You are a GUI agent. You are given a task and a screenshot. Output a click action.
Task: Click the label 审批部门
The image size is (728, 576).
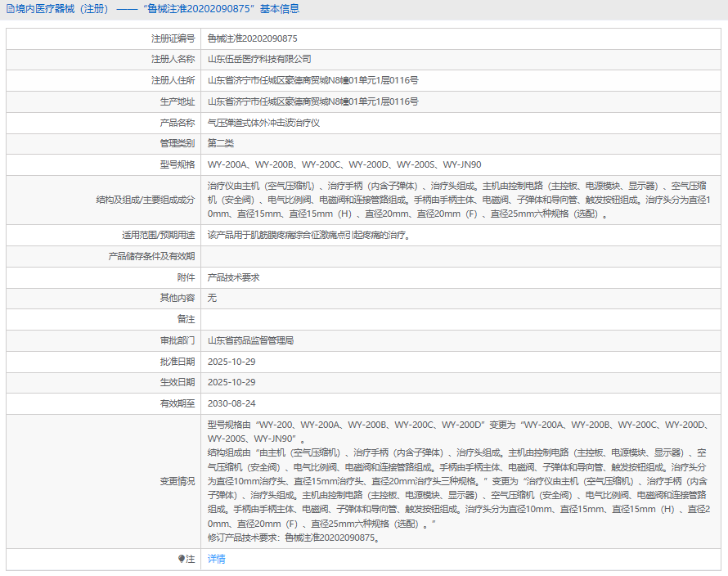click(x=178, y=340)
